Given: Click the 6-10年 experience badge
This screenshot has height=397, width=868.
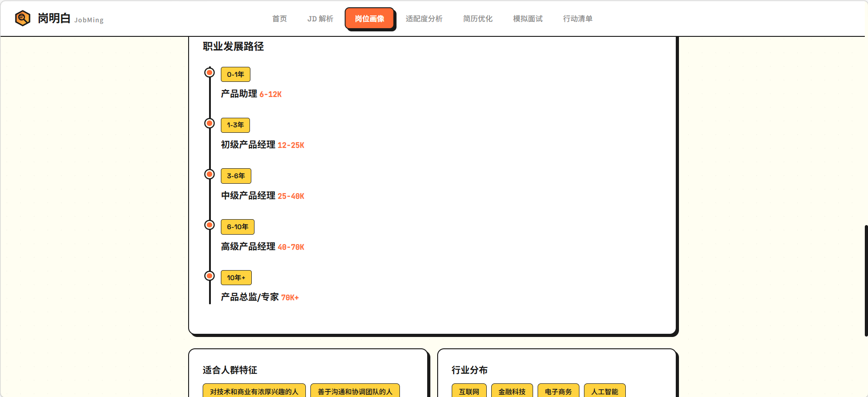Looking at the screenshot, I should tap(237, 226).
